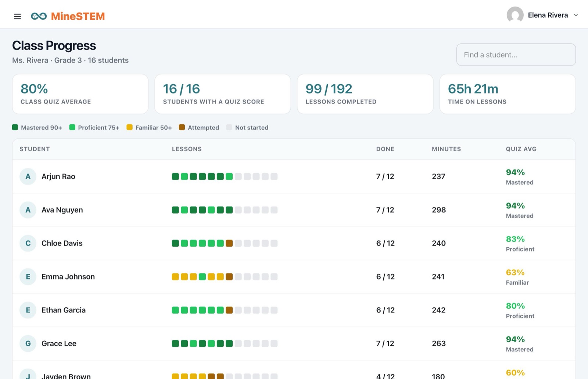The width and height of the screenshot is (588, 379).
Task: Click Arjun Rao's avatar initial
Action: (x=28, y=177)
